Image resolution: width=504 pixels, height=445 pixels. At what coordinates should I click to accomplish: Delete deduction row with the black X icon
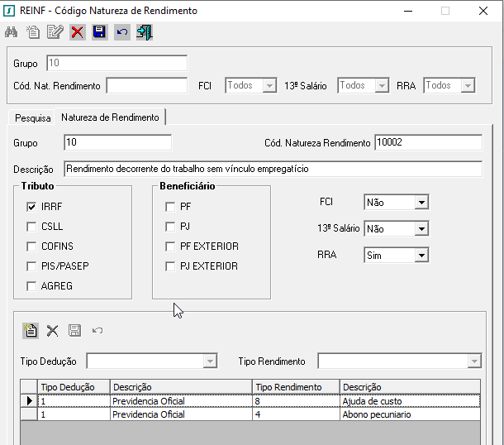[52, 331]
